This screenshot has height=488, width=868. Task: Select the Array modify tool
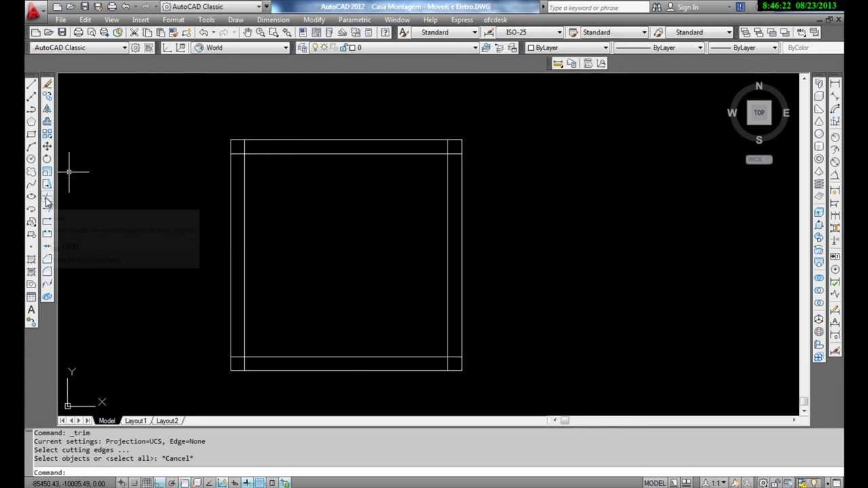(47, 134)
